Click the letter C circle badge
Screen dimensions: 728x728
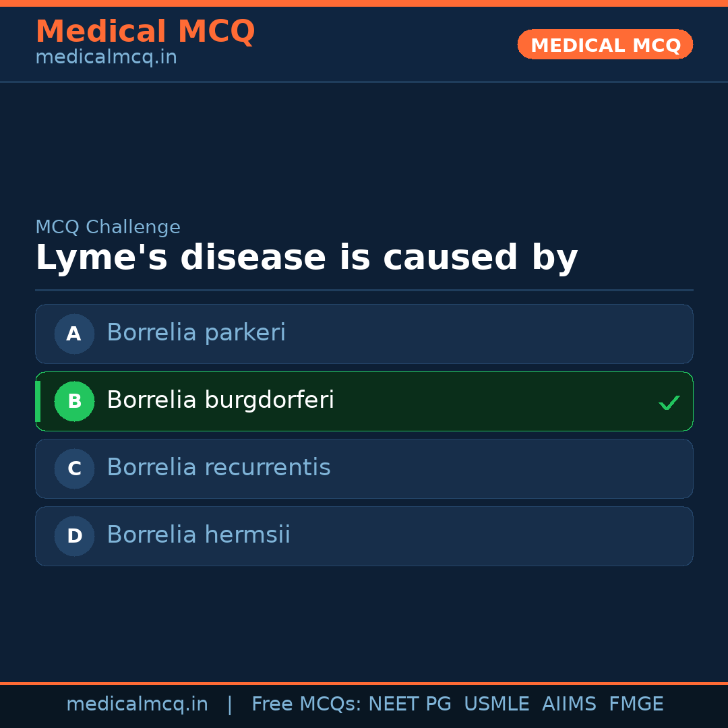coord(74,468)
